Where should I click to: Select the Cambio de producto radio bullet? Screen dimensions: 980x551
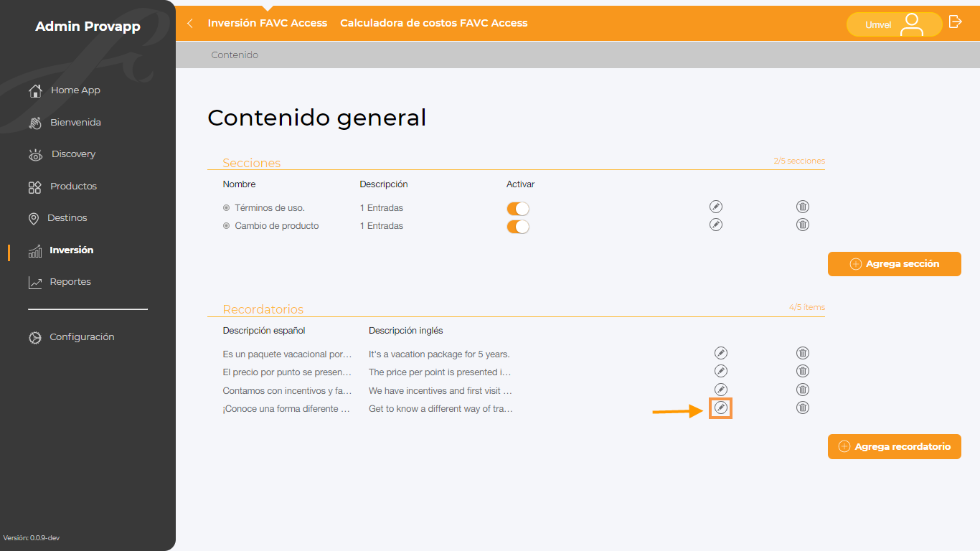coord(227,226)
